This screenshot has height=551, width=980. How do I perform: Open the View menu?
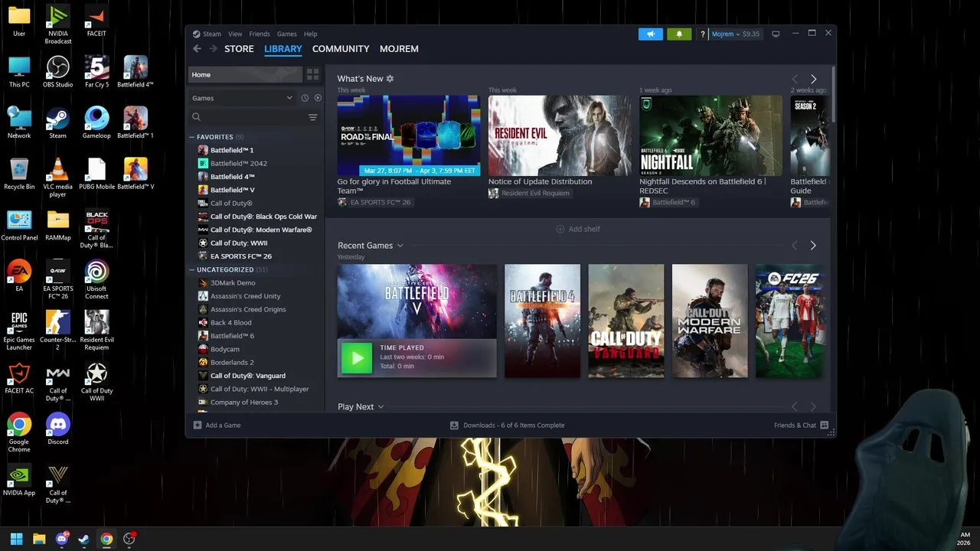point(235,34)
